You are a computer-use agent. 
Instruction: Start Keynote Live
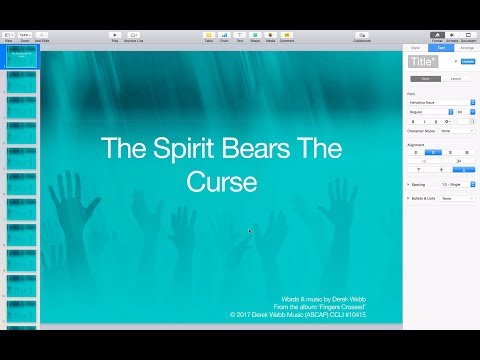click(133, 35)
